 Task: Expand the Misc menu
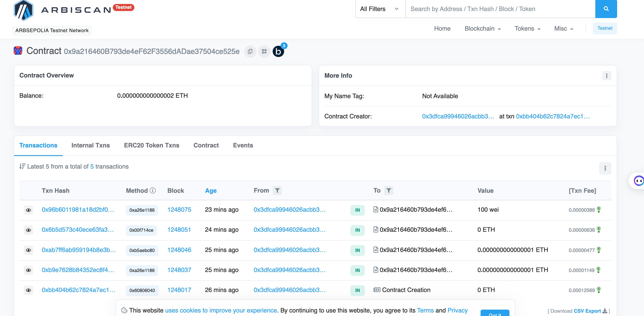[563, 28]
